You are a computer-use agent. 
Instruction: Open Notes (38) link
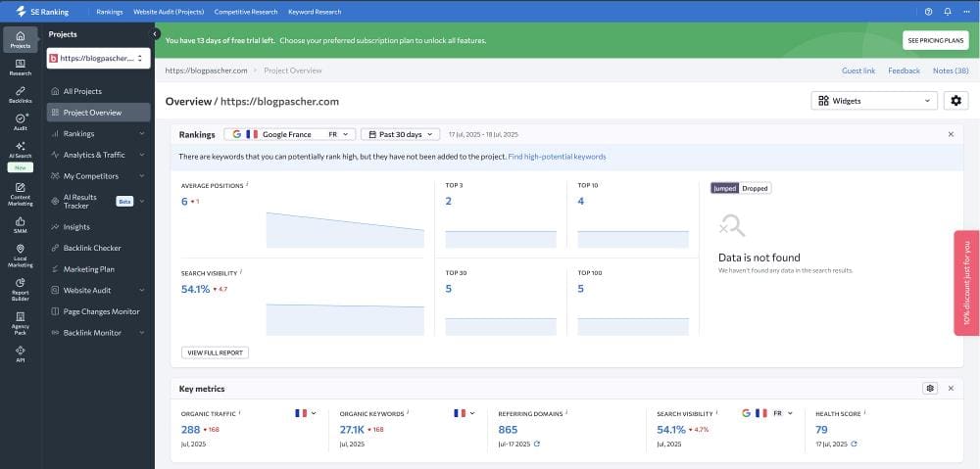pos(951,70)
